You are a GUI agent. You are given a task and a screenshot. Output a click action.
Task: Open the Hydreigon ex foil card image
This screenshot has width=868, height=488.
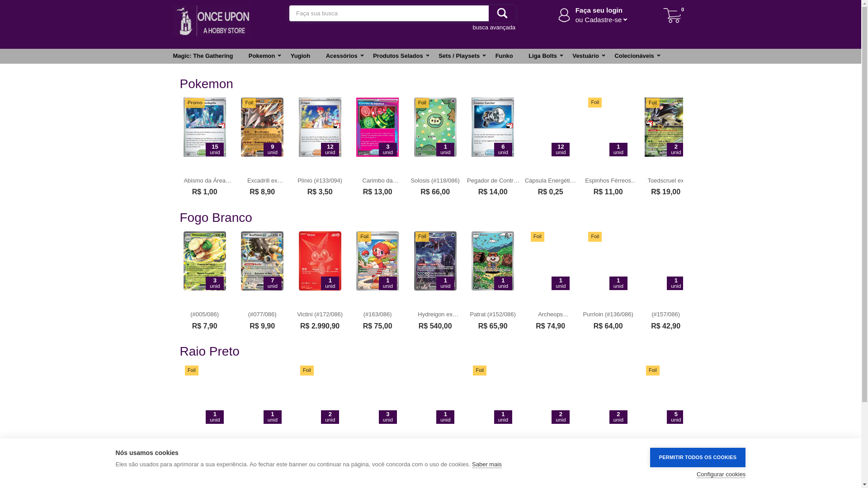[435, 261]
